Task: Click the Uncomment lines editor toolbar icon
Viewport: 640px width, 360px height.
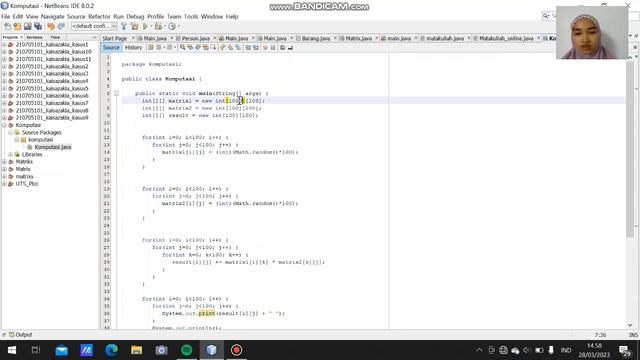Action: (x=290, y=48)
